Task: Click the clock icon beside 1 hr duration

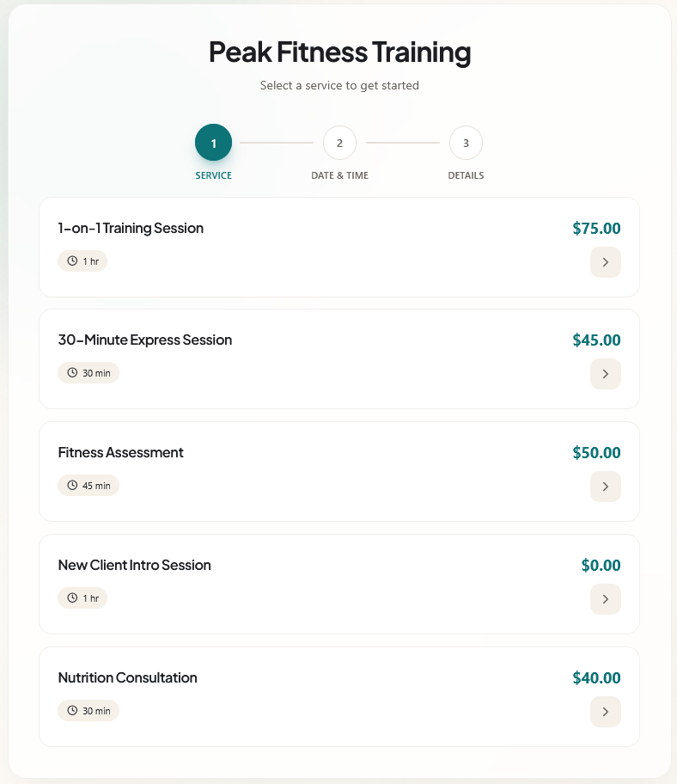Action: click(x=70, y=260)
